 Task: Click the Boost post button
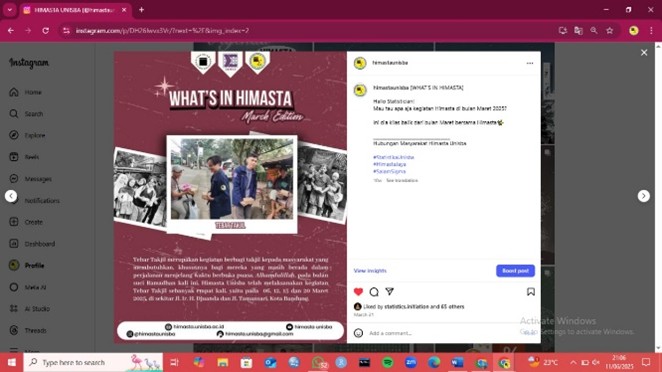tap(515, 271)
